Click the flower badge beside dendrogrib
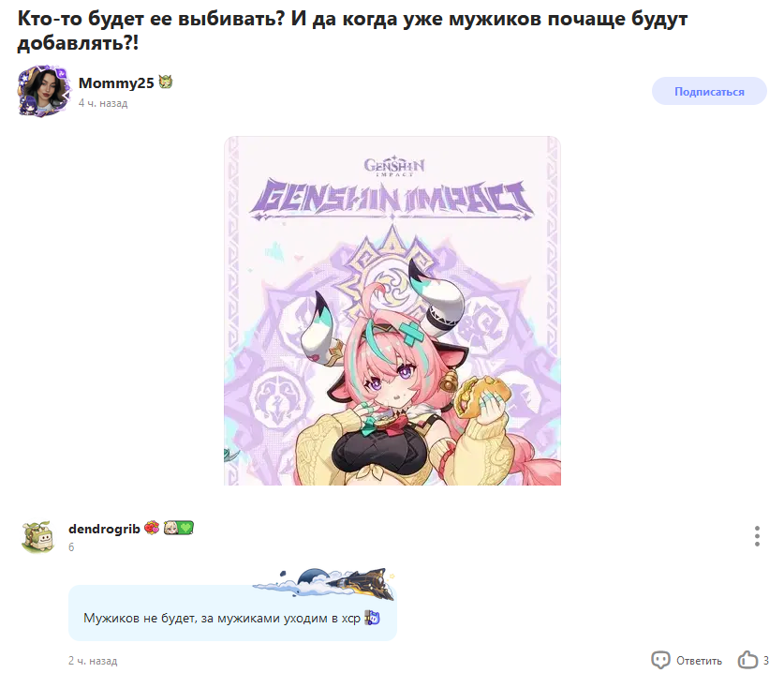 [152, 528]
